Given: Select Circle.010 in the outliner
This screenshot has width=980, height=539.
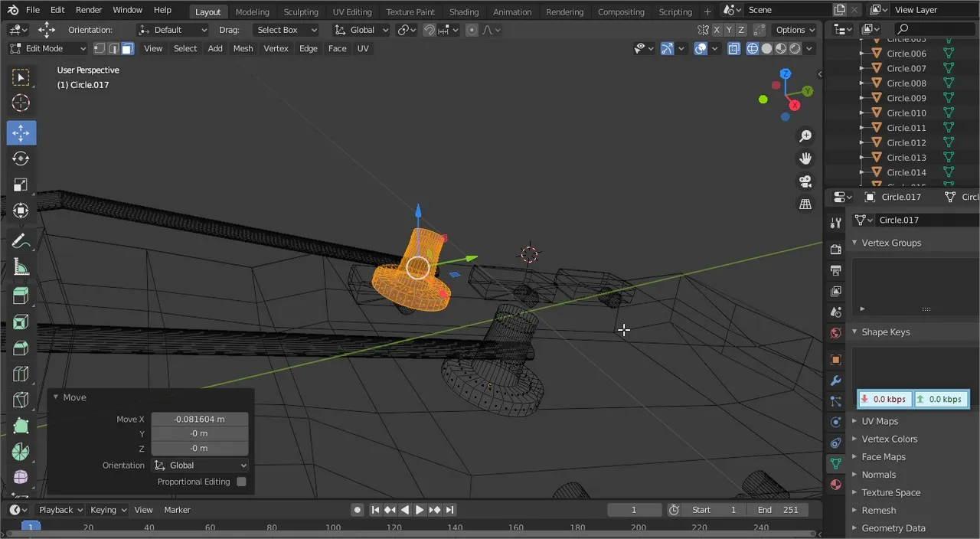Looking at the screenshot, I should click(x=906, y=113).
